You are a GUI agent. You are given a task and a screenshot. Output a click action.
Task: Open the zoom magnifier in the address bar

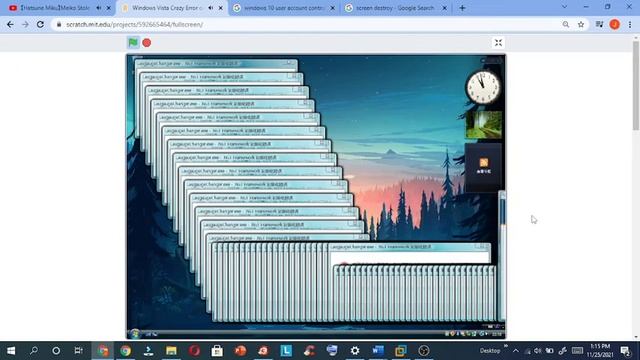(566, 24)
